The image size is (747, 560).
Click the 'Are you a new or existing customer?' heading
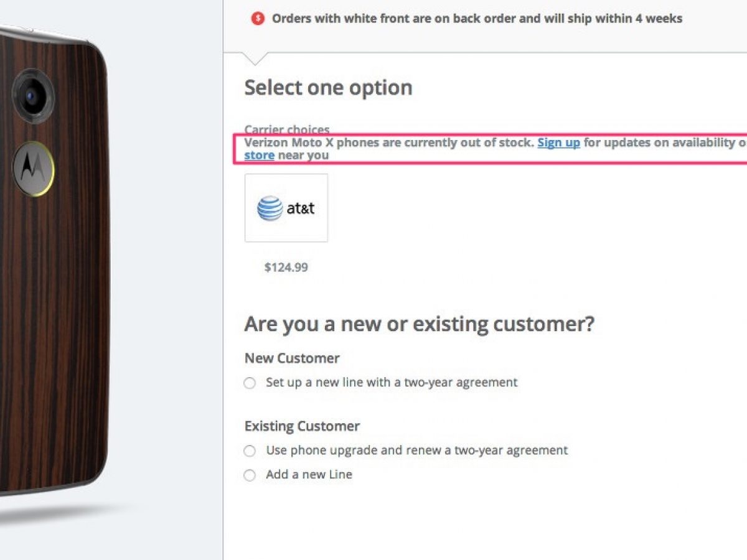tap(419, 324)
